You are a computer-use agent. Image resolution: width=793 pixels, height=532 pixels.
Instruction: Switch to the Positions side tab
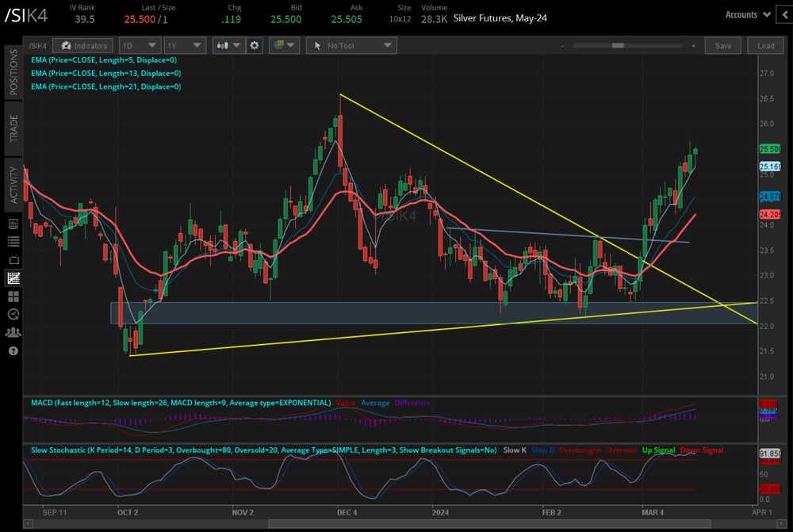pyautogui.click(x=13, y=73)
